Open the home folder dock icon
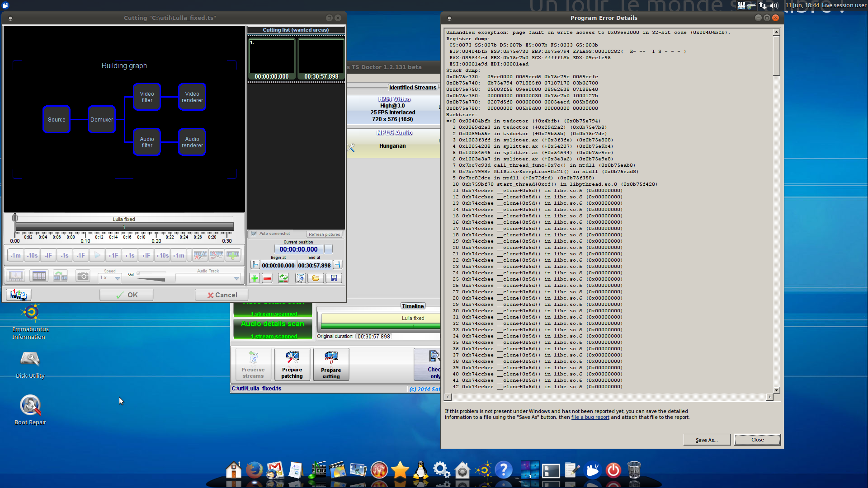The height and width of the screenshot is (488, 868). pyautogui.click(x=234, y=470)
